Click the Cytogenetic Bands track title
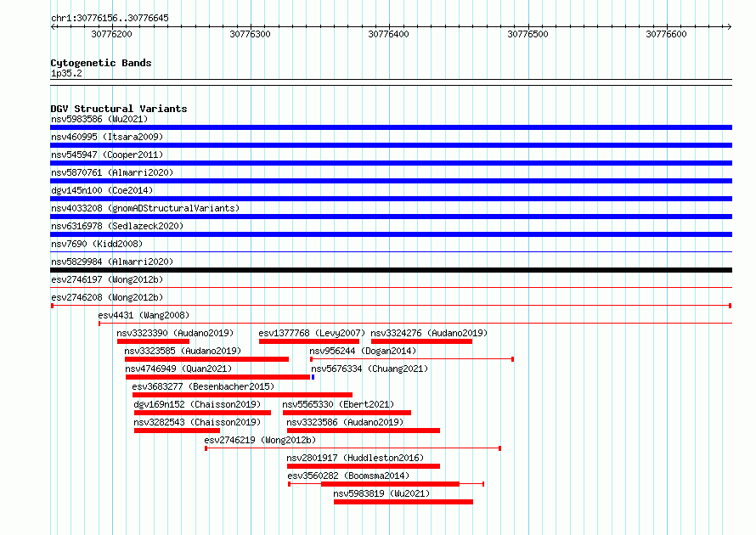756x535 pixels. click(101, 63)
